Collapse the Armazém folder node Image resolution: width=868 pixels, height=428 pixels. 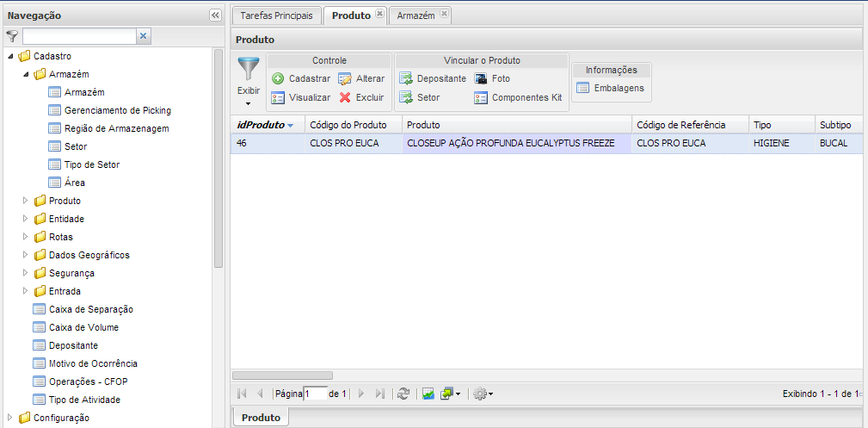[26, 74]
